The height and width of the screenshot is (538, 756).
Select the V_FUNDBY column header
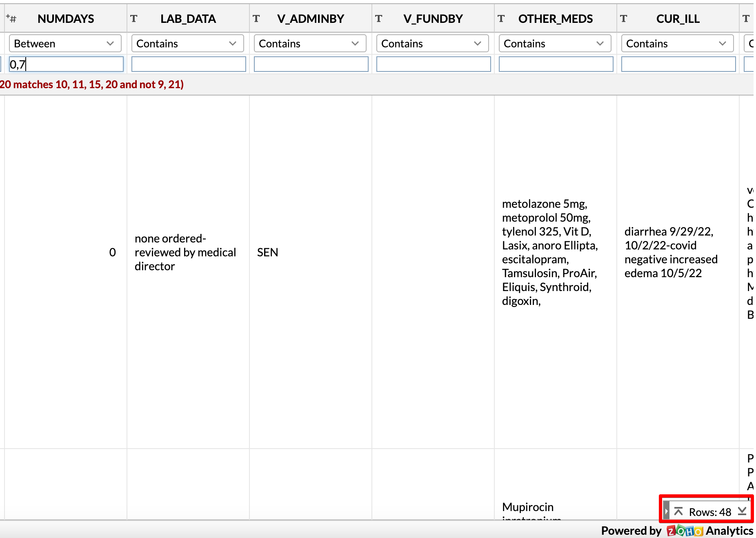tap(433, 18)
